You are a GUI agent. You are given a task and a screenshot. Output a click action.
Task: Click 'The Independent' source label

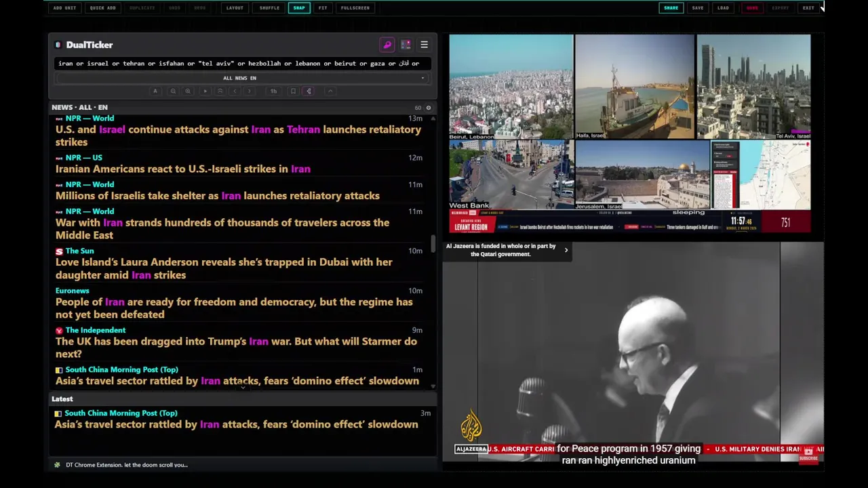pyautogui.click(x=96, y=330)
